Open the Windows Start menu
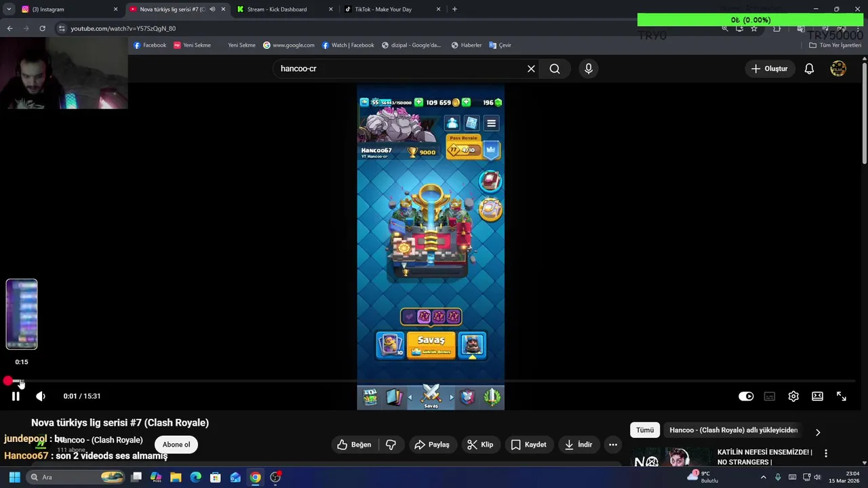Screen dimensions: 868x488 pyautogui.click(x=14, y=477)
